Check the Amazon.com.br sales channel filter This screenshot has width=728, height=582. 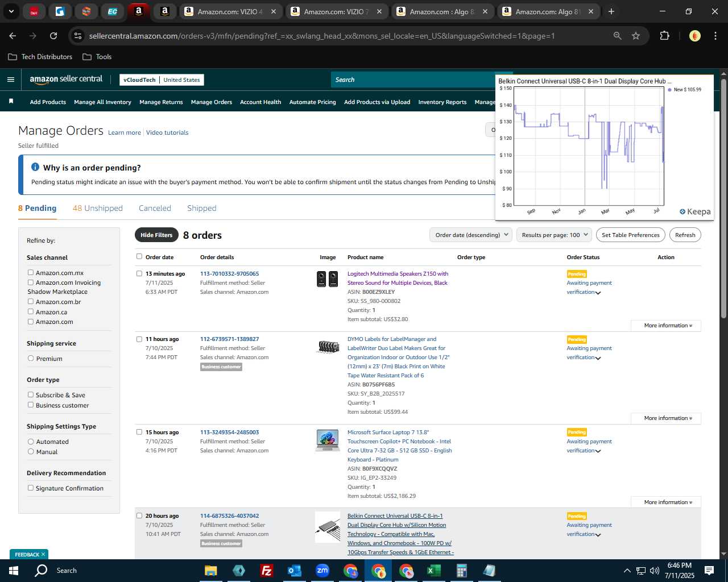click(x=31, y=301)
